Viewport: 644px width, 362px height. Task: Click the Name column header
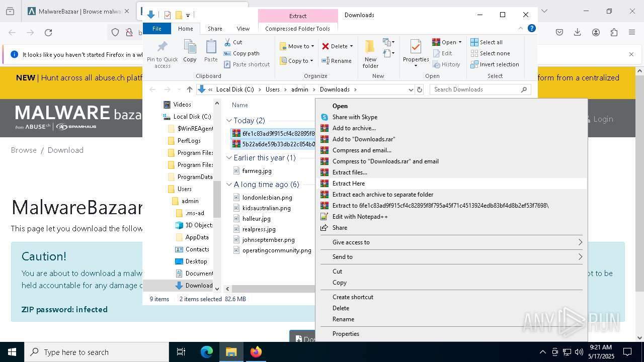240,105
